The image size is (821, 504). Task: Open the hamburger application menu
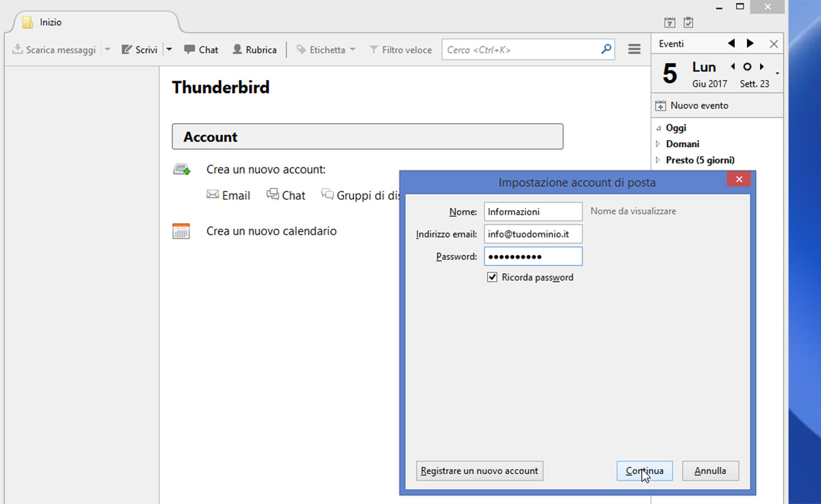tap(634, 50)
